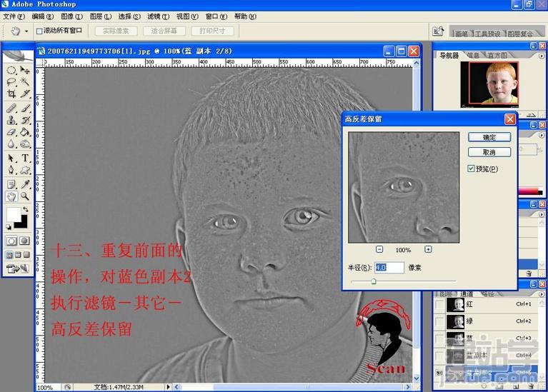Screen dimensions: 548x392
Task: Show the 蓝 副本 channel visibility box
Action: [439, 356]
